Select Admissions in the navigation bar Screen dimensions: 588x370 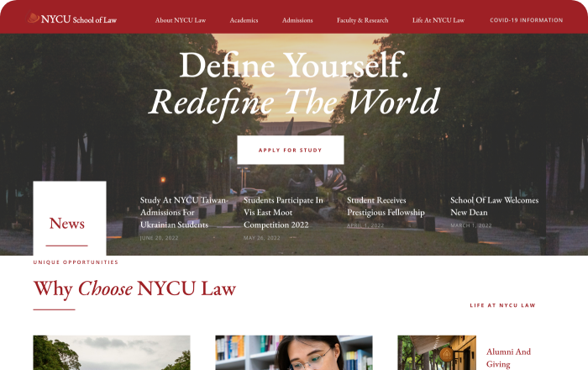click(297, 20)
